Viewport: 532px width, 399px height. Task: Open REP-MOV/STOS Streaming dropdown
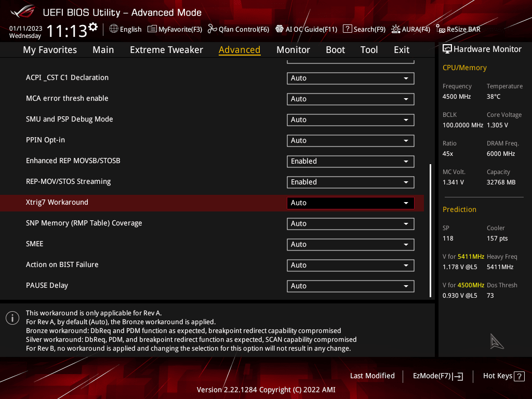pos(351,182)
